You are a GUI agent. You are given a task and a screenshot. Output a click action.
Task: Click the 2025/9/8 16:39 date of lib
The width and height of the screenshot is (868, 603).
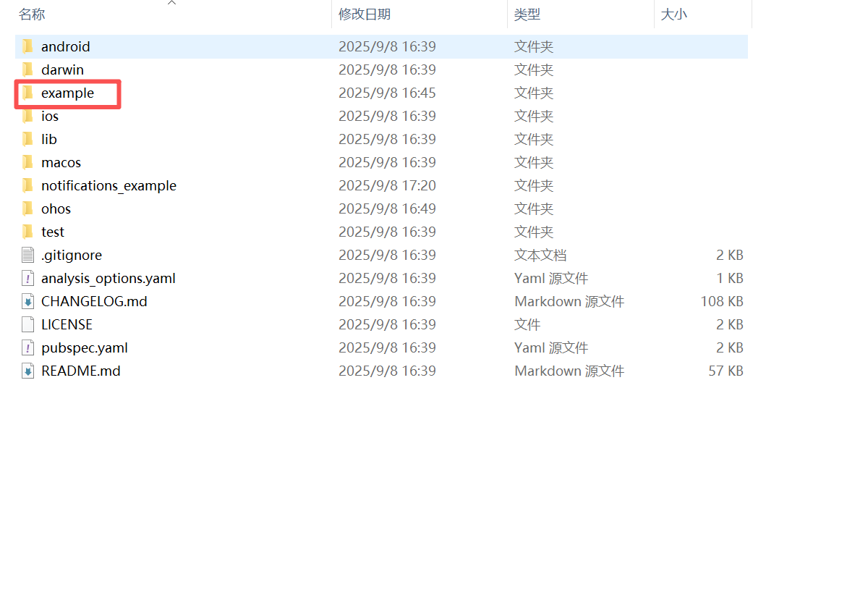click(x=387, y=139)
